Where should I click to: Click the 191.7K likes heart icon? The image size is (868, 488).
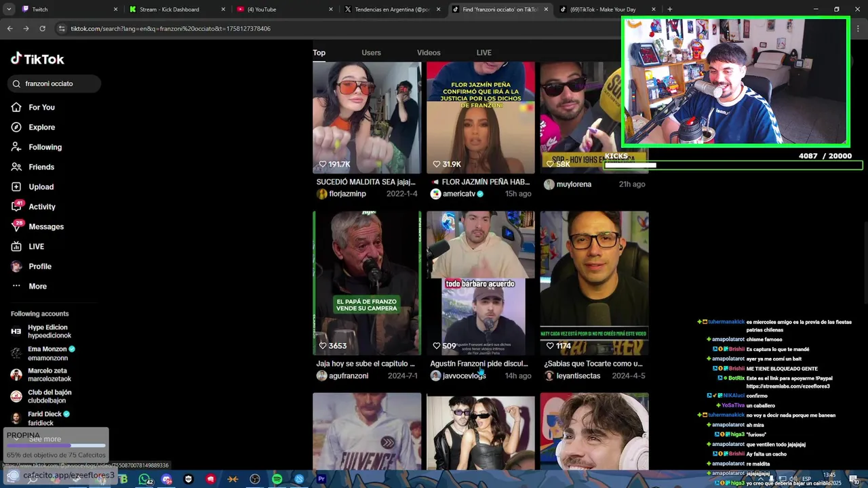tap(323, 164)
